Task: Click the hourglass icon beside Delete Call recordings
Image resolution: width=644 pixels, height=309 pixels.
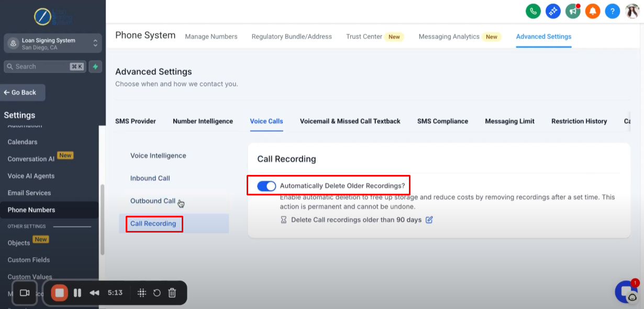Action: (284, 220)
